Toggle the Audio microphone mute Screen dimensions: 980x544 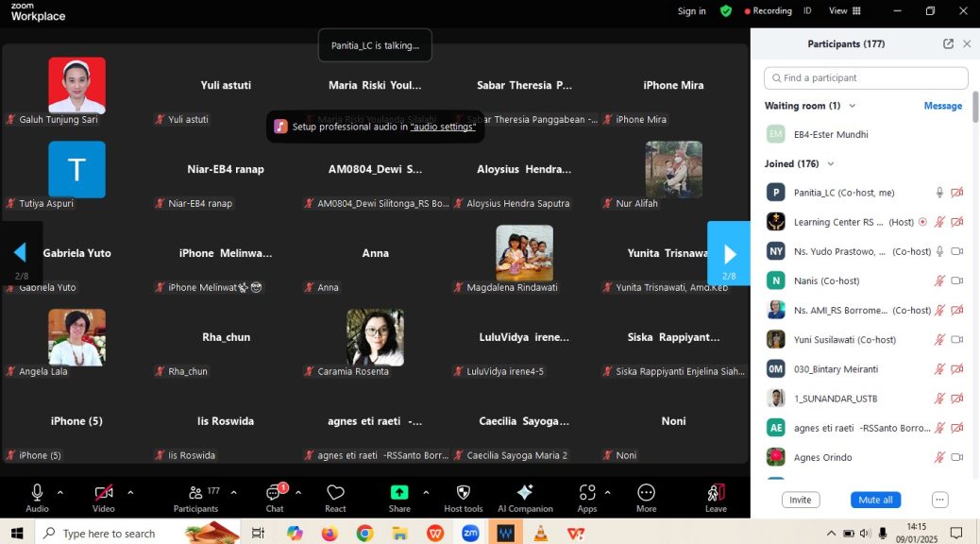(x=38, y=493)
